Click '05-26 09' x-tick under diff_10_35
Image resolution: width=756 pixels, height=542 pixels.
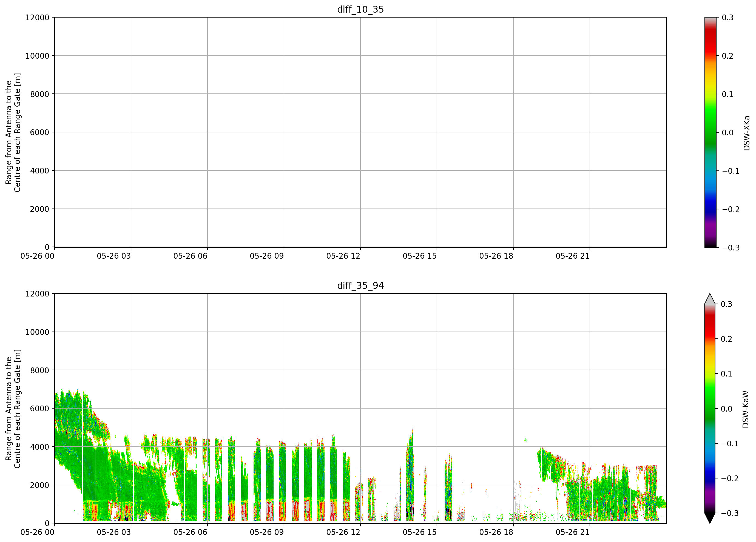coord(267,256)
